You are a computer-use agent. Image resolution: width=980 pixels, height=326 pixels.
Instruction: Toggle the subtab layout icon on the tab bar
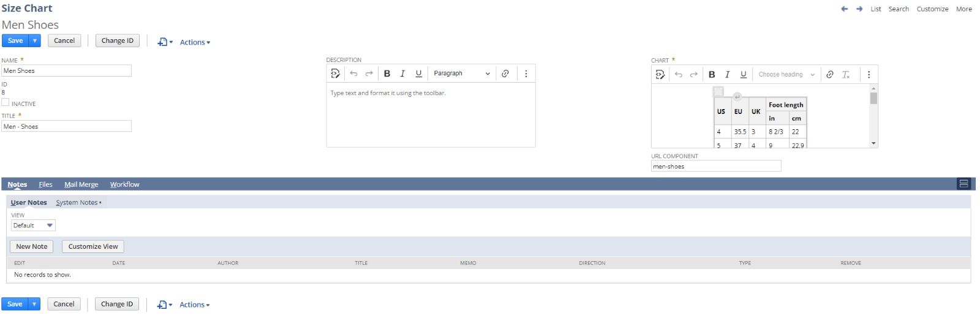coord(963,184)
